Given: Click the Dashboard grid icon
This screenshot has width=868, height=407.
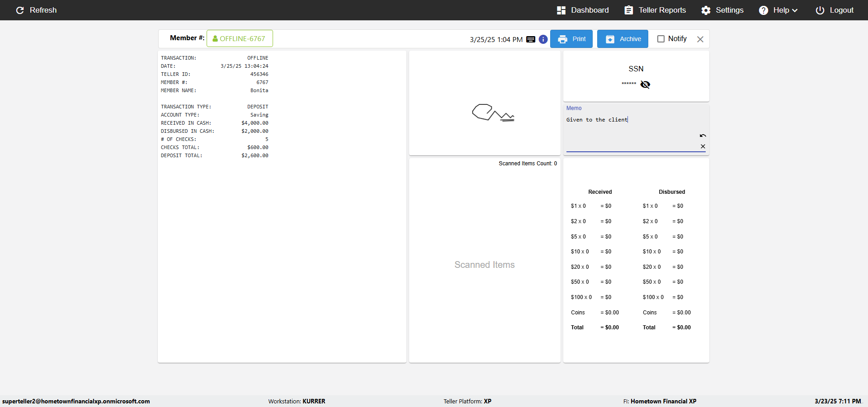Looking at the screenshot, I should (561, 10).
